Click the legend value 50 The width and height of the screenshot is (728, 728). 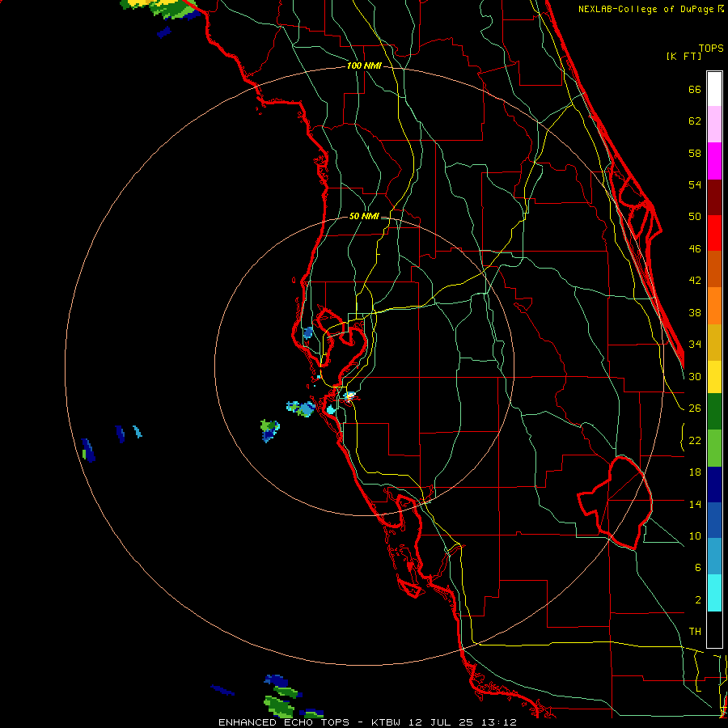point(695,217)
